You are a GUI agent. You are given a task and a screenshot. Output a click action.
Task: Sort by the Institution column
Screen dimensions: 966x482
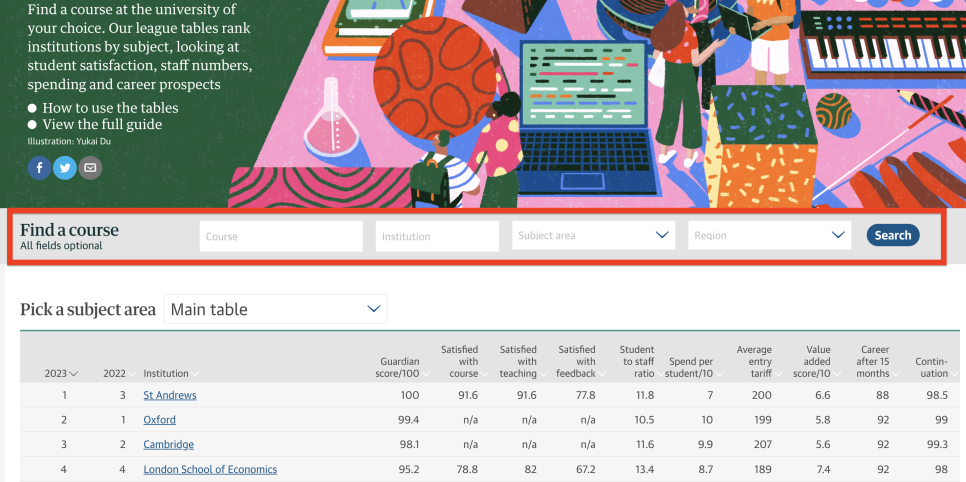171,374
